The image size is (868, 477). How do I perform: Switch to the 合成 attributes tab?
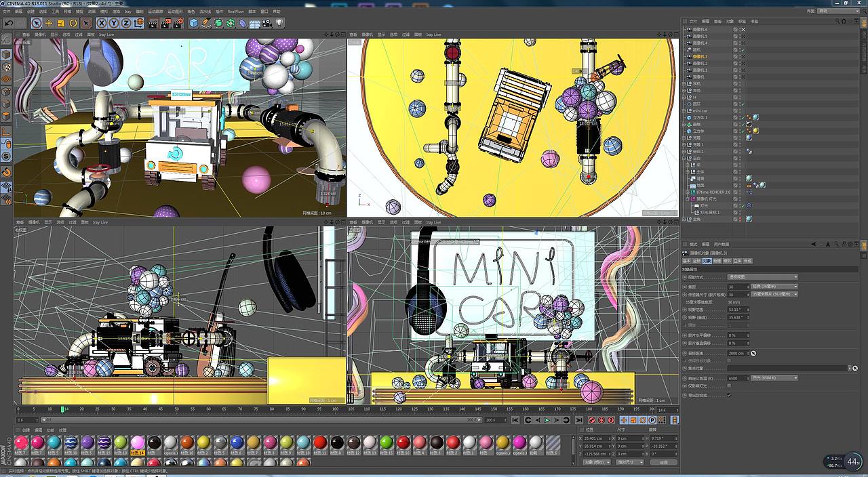[x=747, y=261]
